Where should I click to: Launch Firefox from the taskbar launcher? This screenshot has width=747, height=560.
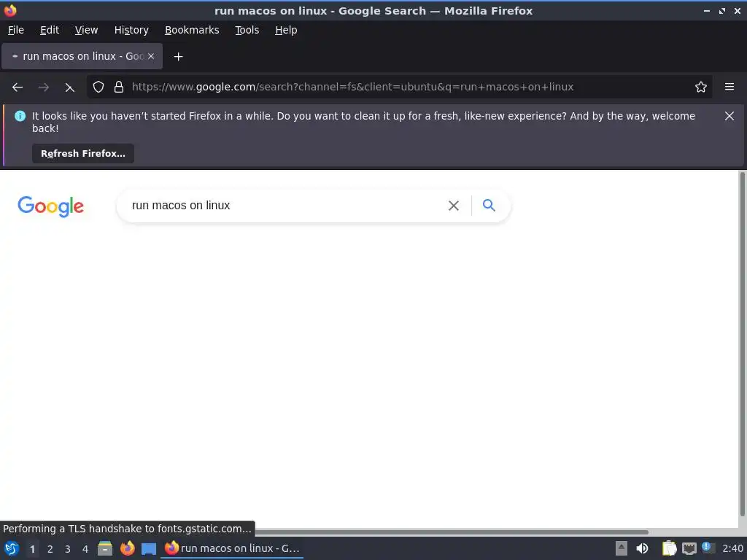pos(127,548)
